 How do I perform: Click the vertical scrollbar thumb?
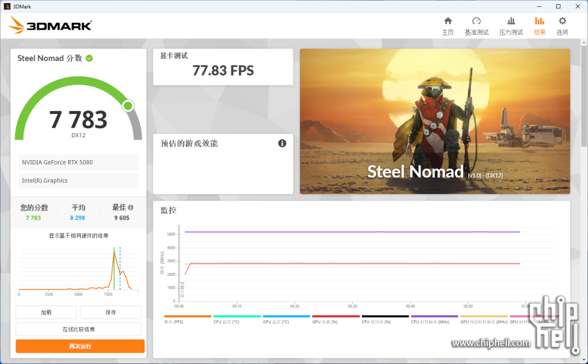pyautogui.click(x=584, y=97)
